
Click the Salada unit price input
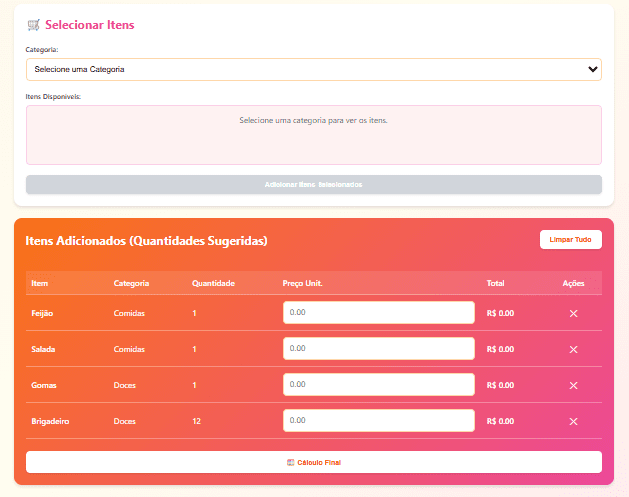[x=378, y=349]
